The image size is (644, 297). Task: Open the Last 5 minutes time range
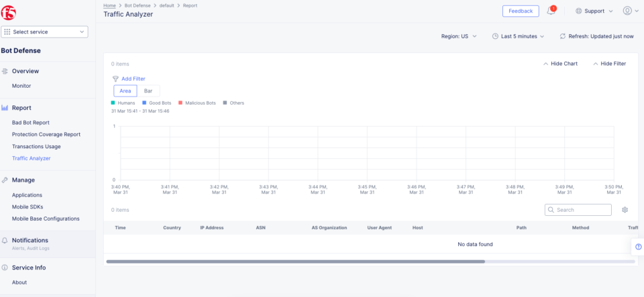coord(519,36)
